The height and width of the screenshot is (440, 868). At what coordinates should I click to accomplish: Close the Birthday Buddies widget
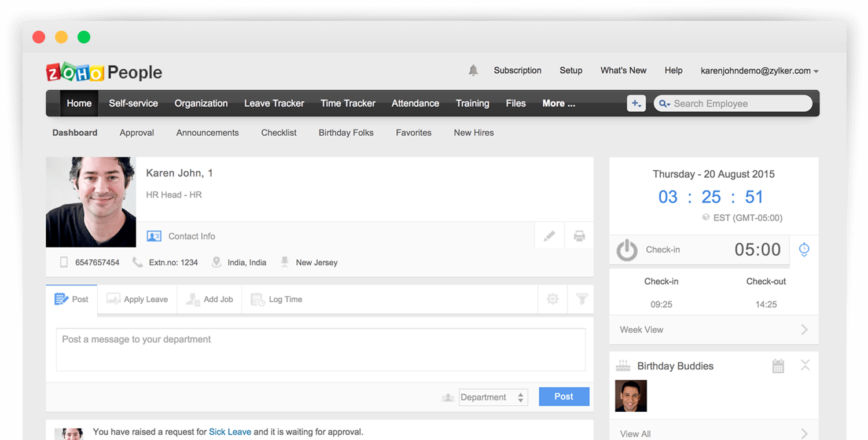805,365
